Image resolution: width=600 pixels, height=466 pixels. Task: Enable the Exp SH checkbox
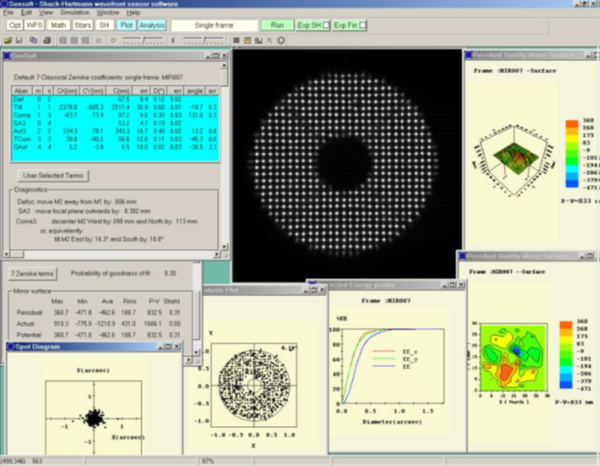click(327, 23)
